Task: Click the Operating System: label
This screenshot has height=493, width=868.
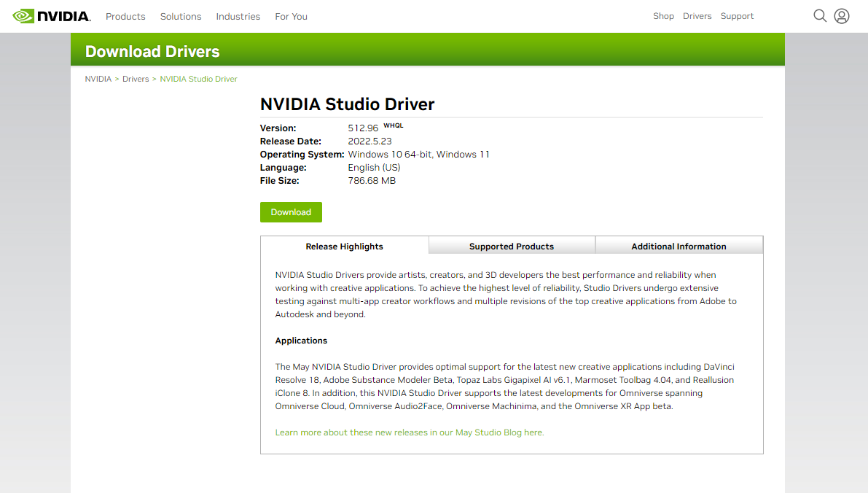Action: (x=302, y=155)
